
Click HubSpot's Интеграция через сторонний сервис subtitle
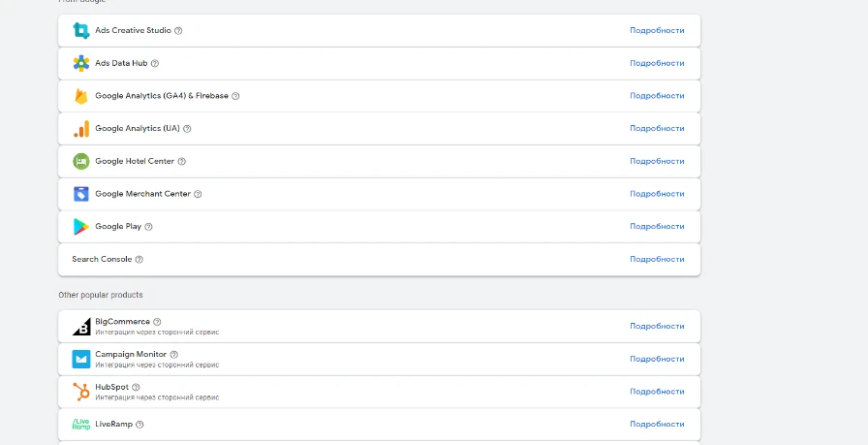click(157, 397)
